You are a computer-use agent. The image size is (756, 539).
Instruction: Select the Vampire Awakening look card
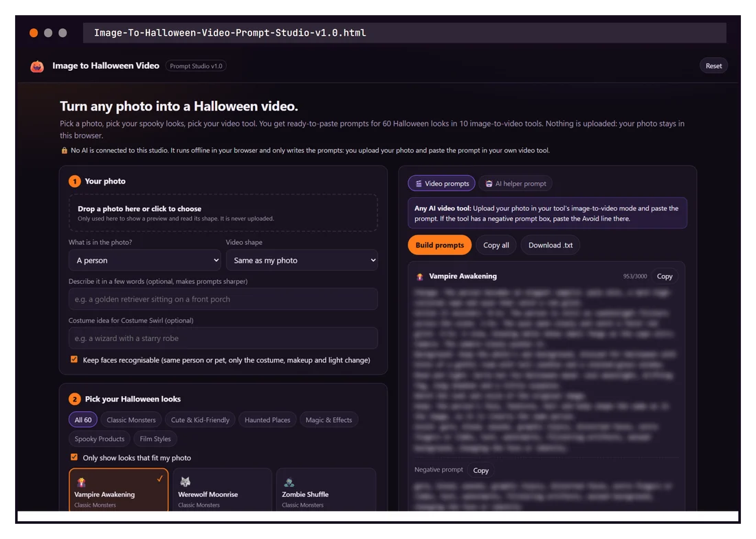point(119,489)
